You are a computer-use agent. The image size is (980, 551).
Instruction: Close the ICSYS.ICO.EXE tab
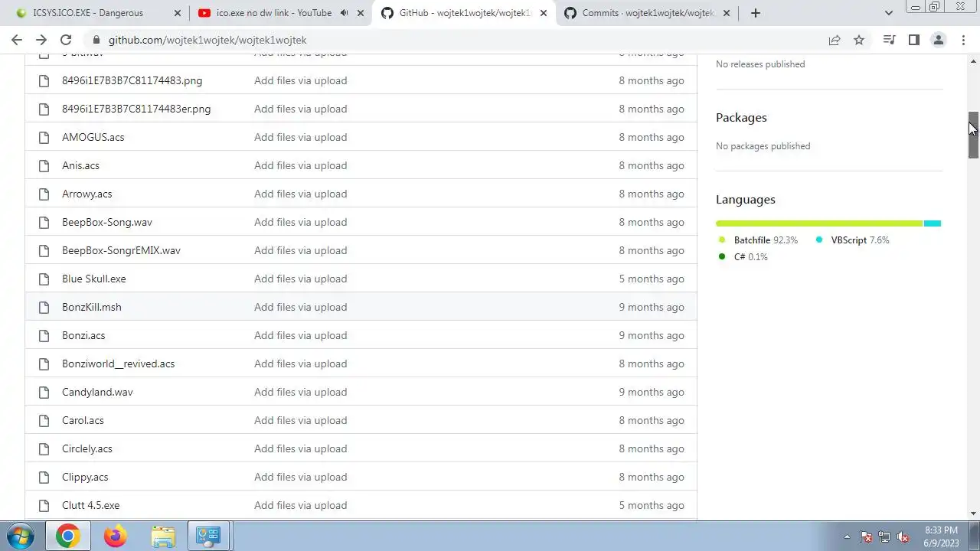(178, 13)
